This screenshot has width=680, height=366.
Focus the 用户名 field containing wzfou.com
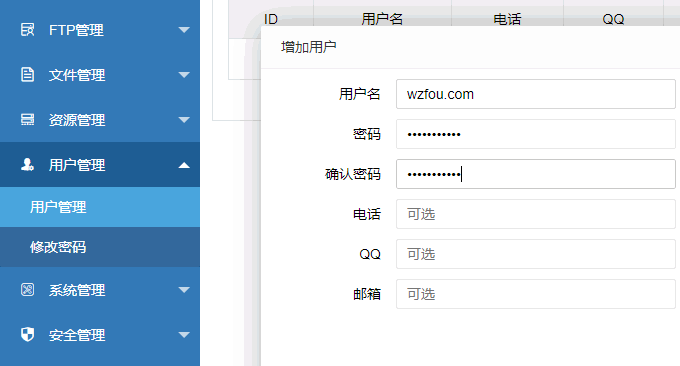536,94
